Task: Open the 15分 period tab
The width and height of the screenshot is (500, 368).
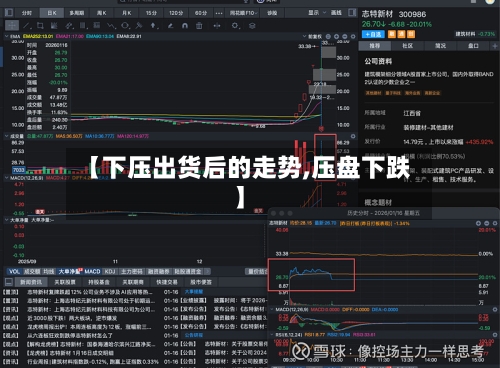Action: [151, 13]
